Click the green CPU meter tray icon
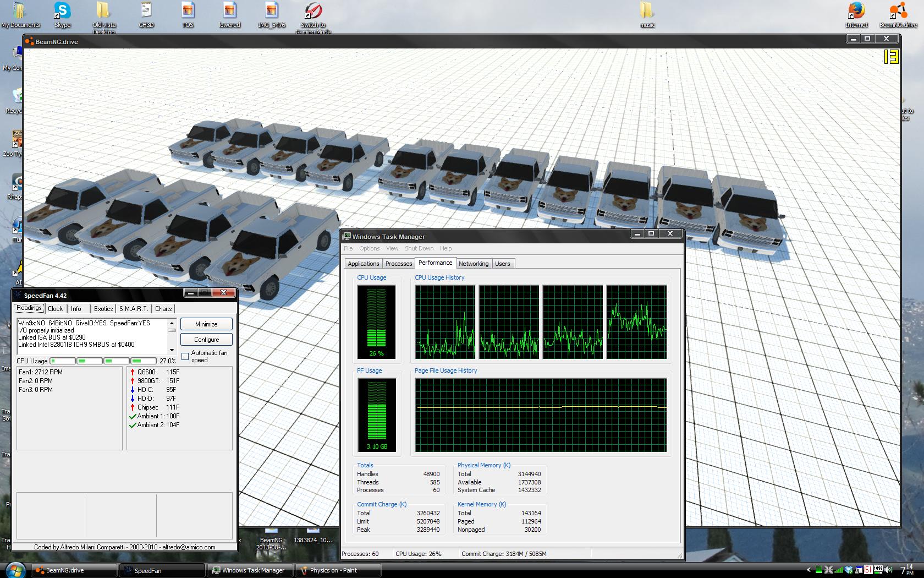 click(x=819, y=570)
